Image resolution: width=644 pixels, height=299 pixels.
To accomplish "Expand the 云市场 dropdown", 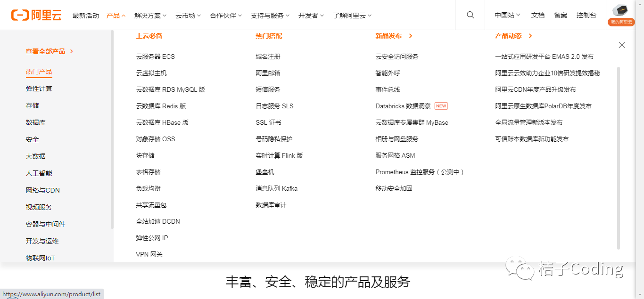I will tap(188, 15).
